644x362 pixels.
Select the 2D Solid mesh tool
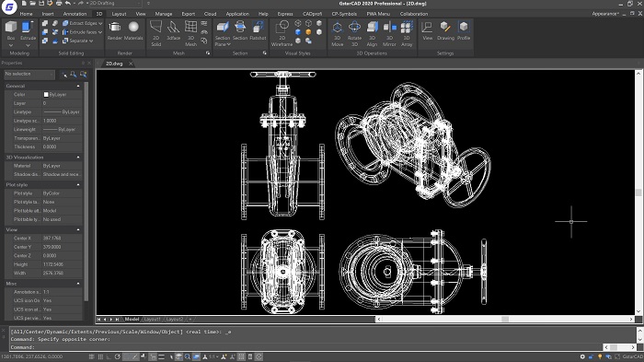[156, 33]
